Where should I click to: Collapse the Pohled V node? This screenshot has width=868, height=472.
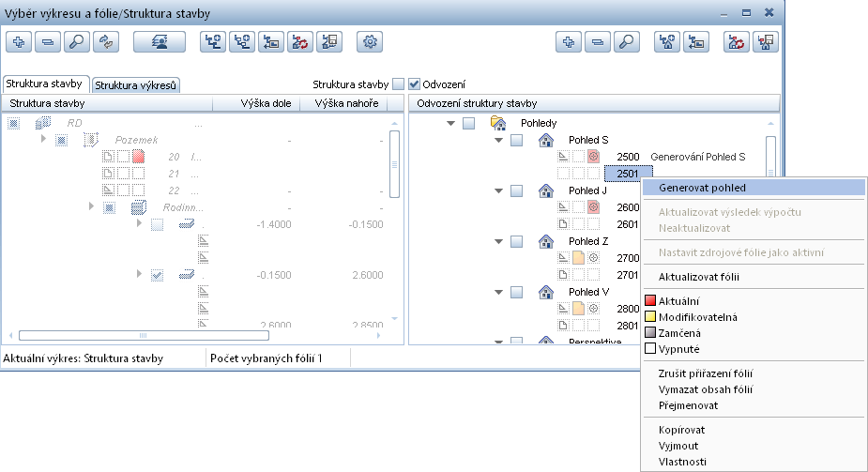498,292
